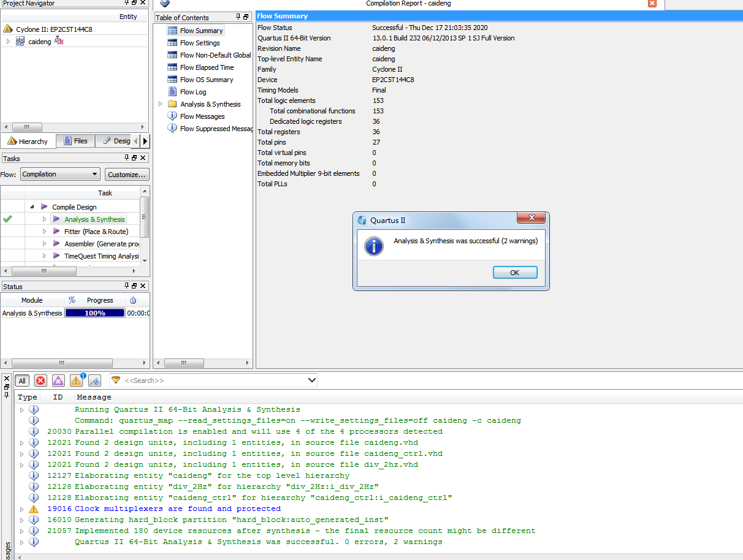Switch to the Hierarchy tab
743x560 pixels.
click(28, 142)
